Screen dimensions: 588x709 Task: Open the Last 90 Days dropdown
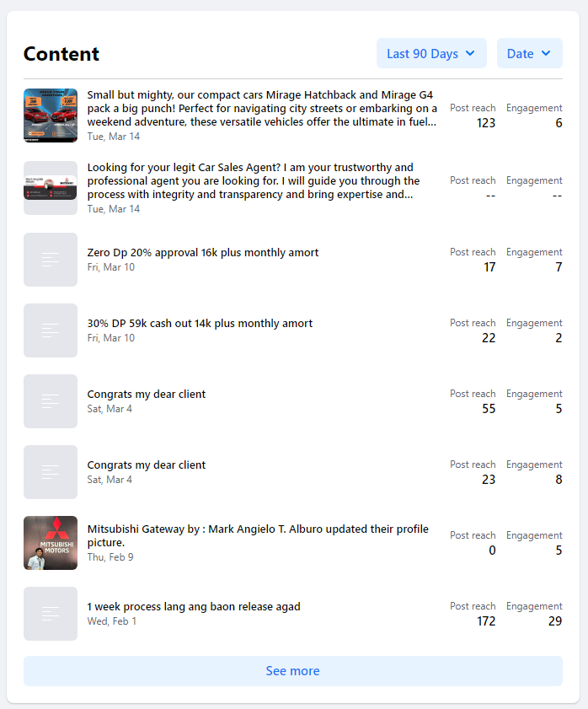(x=431, y=53)
